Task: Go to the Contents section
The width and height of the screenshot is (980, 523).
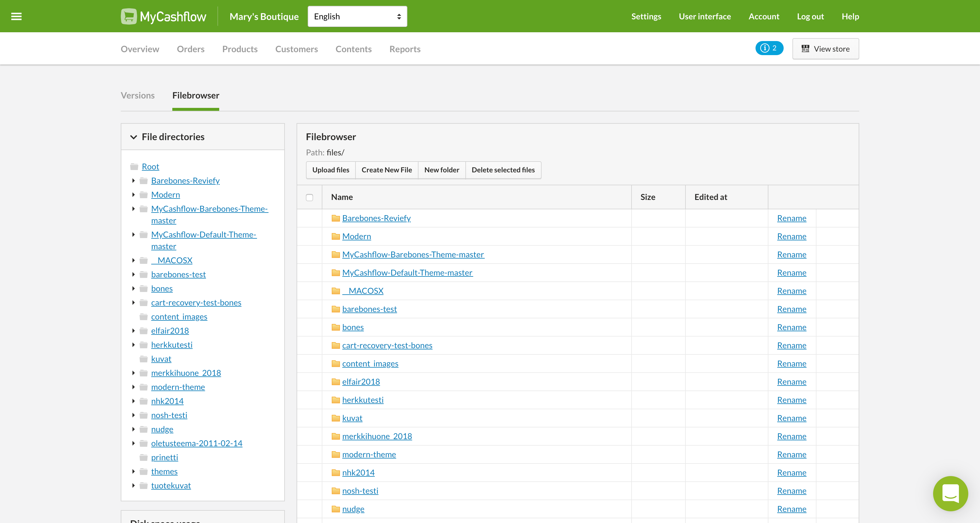Action: tap(353, 49)
